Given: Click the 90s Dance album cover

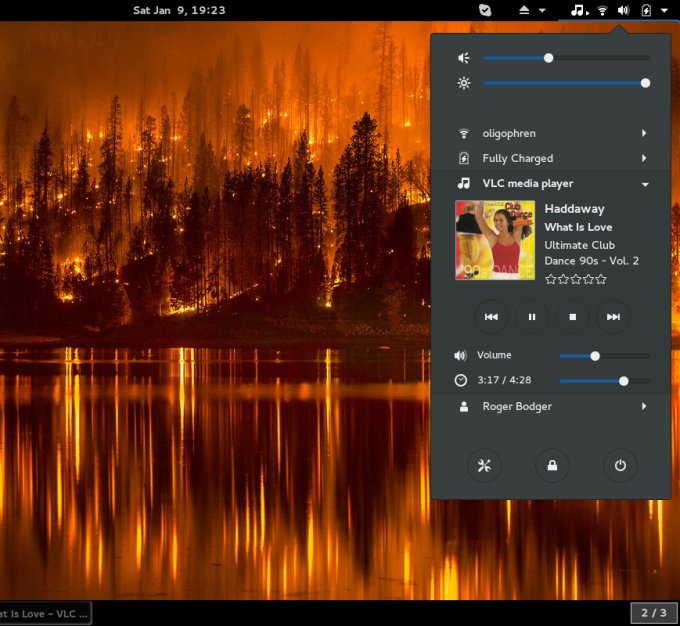Looking at the screenshot, I should click(495, 240).
